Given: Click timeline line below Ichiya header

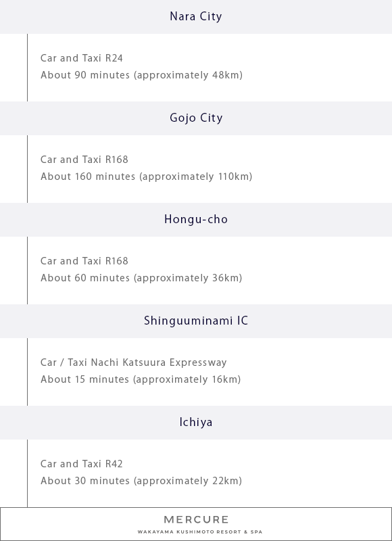Looking at the screenshot, I should pyautogui.click(x=27, y=473).
